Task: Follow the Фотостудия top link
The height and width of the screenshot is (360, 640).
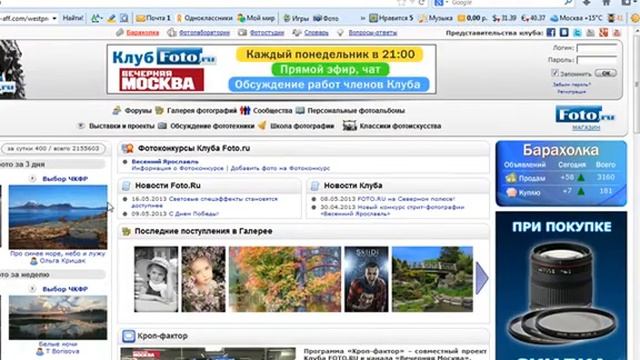Action: (x=267, y=33)
